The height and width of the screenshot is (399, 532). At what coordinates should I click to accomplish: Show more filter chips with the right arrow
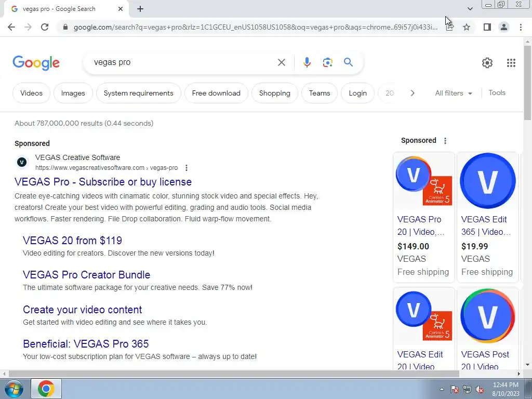(x=412, y=93)
